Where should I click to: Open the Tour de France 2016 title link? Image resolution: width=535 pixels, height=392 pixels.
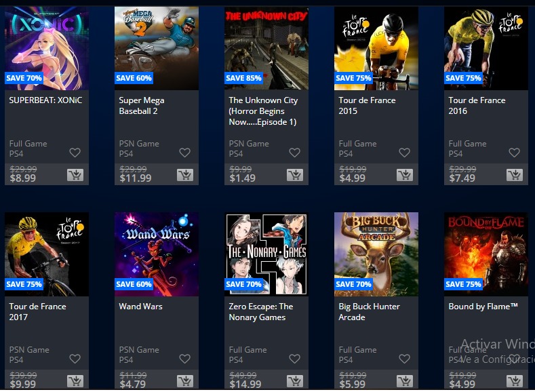[x=477, y=105]
